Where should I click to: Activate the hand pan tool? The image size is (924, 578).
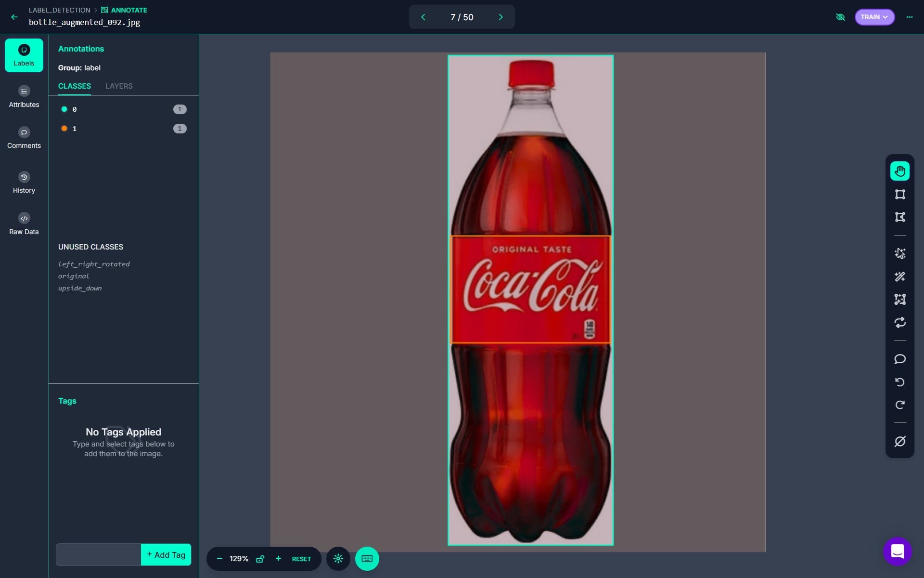pyautogui.click(x=899, y=171)
